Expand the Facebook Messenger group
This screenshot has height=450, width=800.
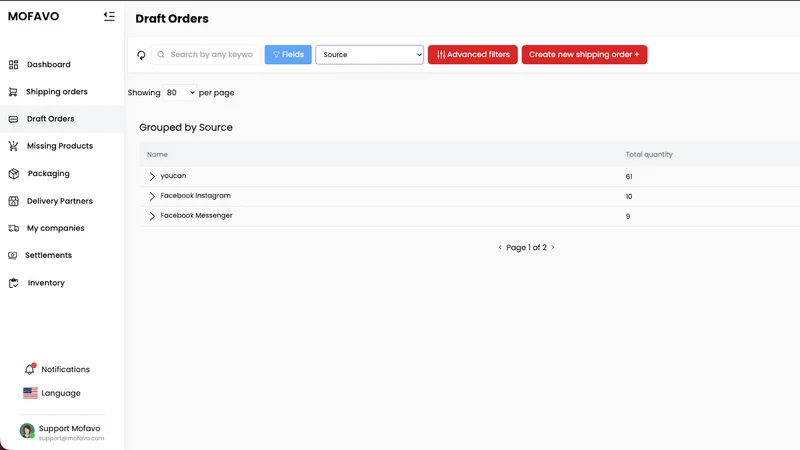point(152,216)
